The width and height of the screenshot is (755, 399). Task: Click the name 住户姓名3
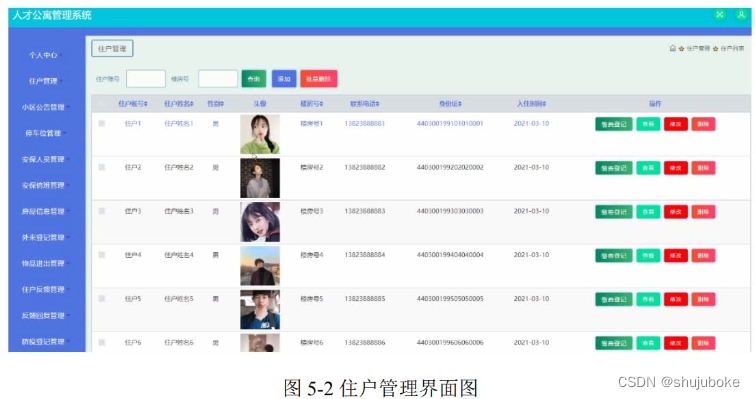pyautogui.click(x=179, y=211)
